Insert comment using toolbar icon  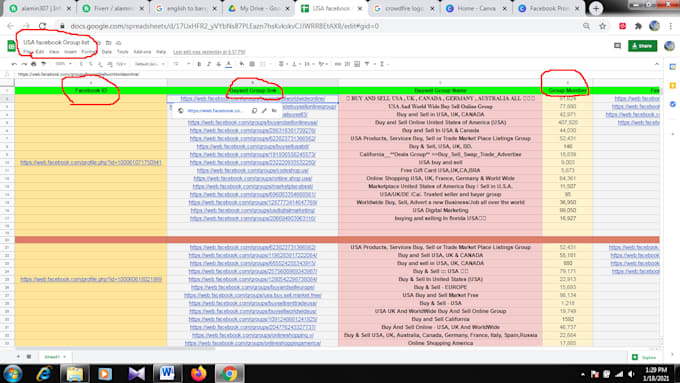(347, 64)
